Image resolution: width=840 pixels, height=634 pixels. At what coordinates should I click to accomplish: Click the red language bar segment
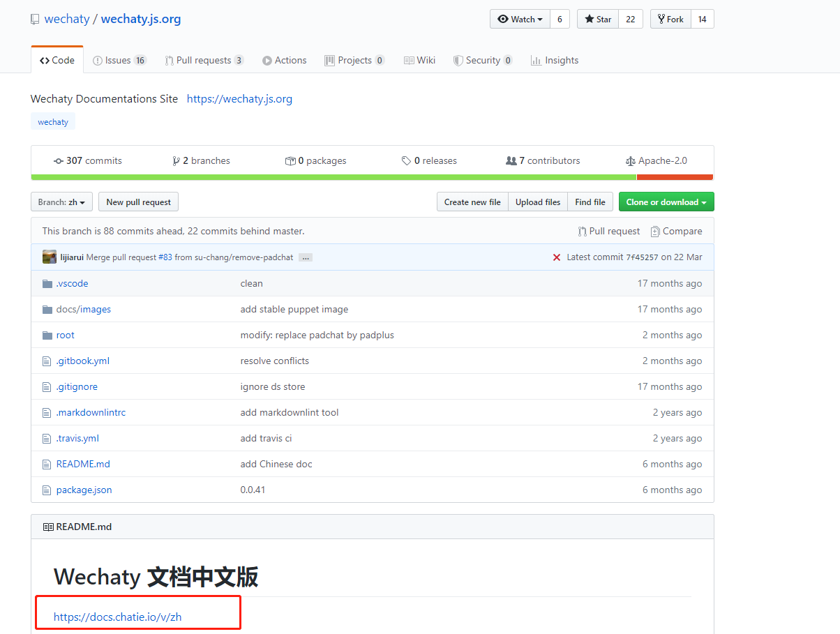(675, 177)
